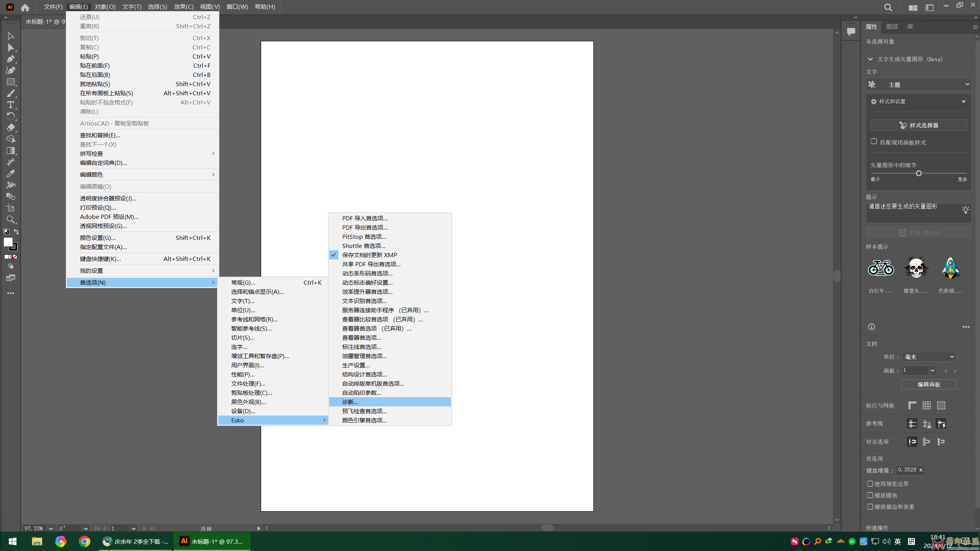
Task: Open 对象(O) menu
Action: pos(105,7)
